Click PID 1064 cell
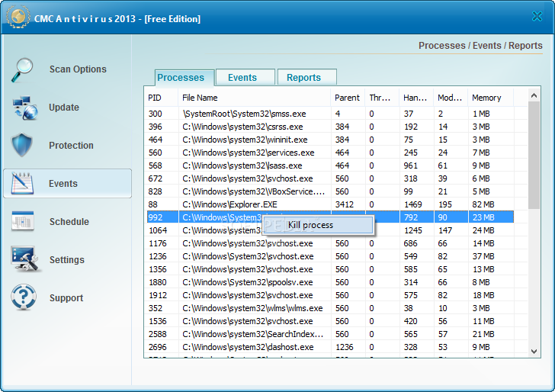Image resolution: width=555 pixels, height=392 pixels. (158, 230)
